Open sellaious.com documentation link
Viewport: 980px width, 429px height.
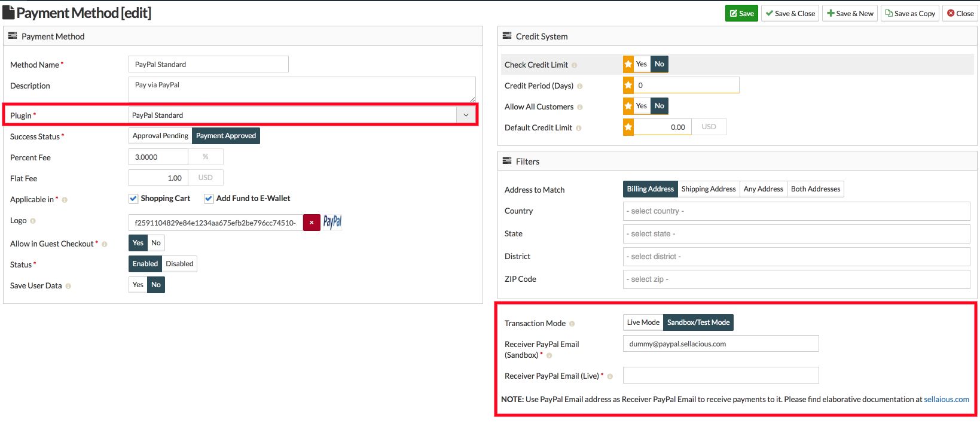click(x=947, y=399)
